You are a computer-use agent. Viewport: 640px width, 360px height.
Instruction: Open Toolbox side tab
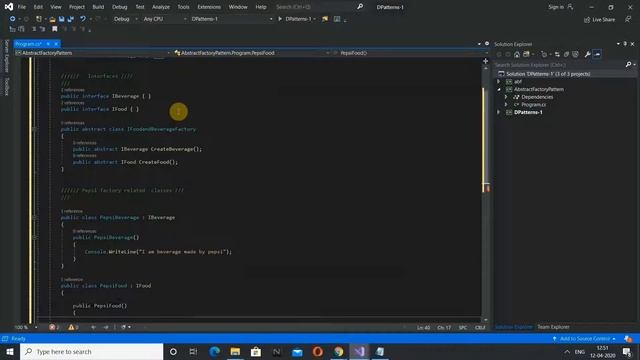click(6, 87)
